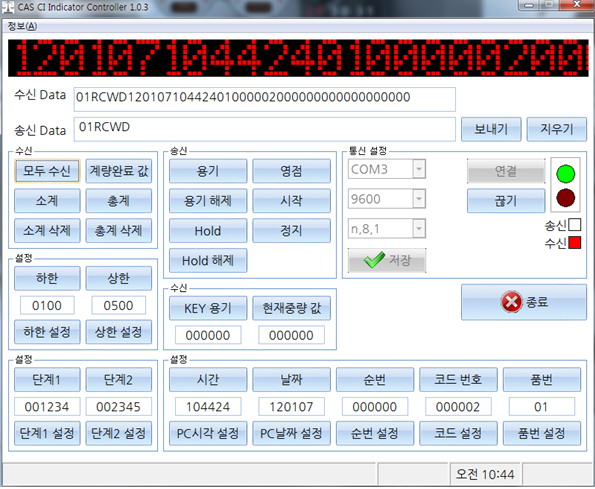Click the 모두 수신 button

tap(47, 171)
